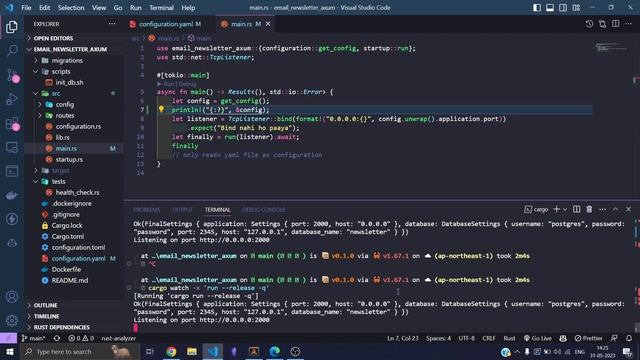640x360 pixels.
Task: Open the Terminal menu
Action: pyautogui.click(x=161, y=8)
